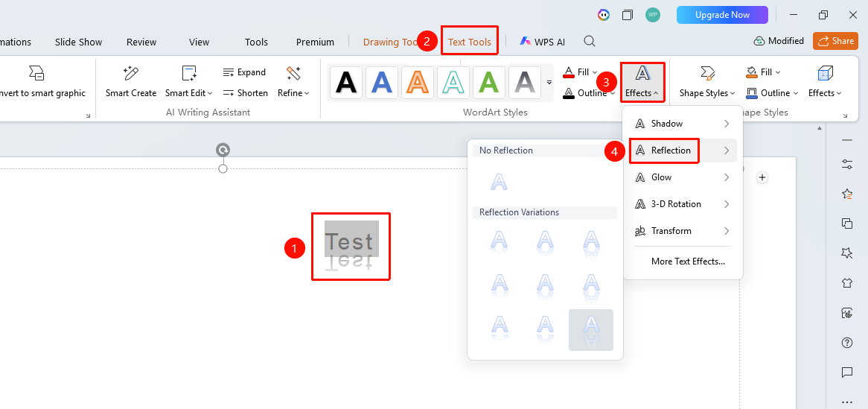Apply the teal outlined WordArt style
Viewport: 868px width, 409px height.
point(453,82)
